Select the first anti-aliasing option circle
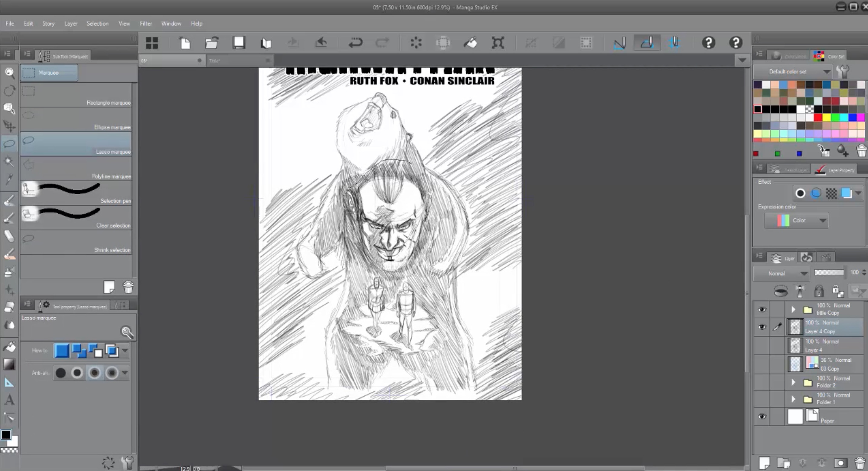Screen dimensions: 868x471 (x=61, y=373)
